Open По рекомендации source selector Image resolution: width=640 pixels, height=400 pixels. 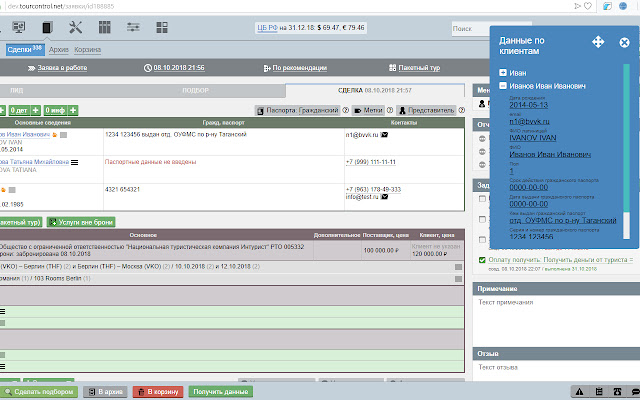point(300,68)
